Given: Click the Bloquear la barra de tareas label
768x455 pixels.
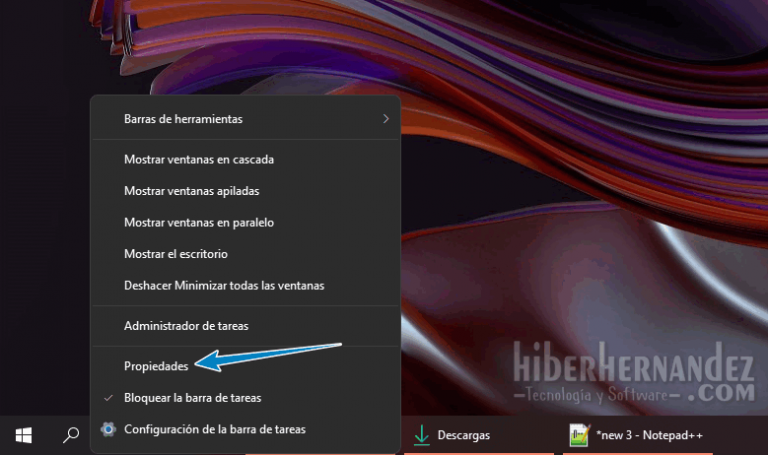Looking at the screenshot, I should click(193, 398).
